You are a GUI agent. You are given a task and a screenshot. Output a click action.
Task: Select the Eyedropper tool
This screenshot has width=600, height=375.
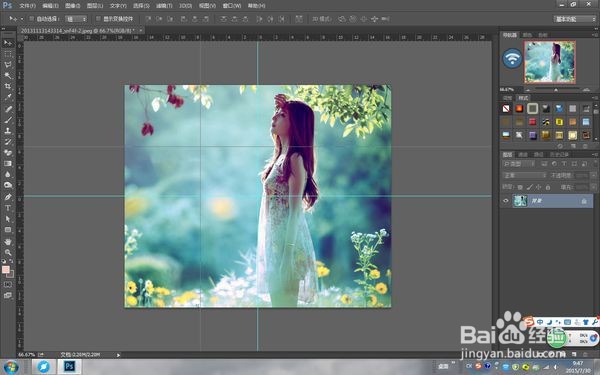(x=8, y=97)
